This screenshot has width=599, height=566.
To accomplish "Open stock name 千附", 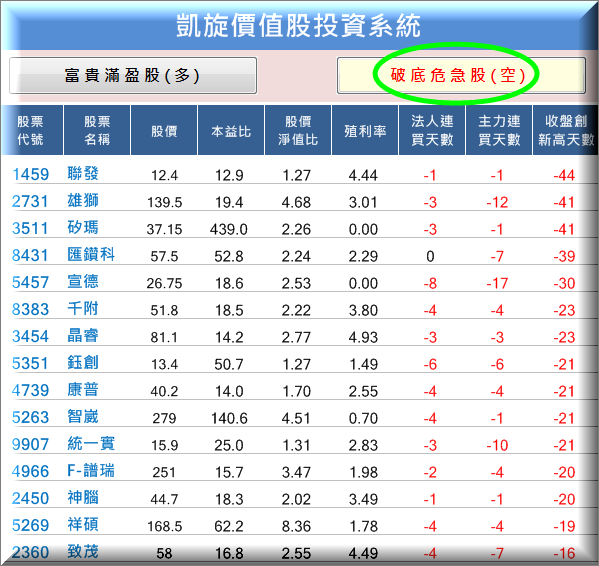I will (x=83, y=308).
